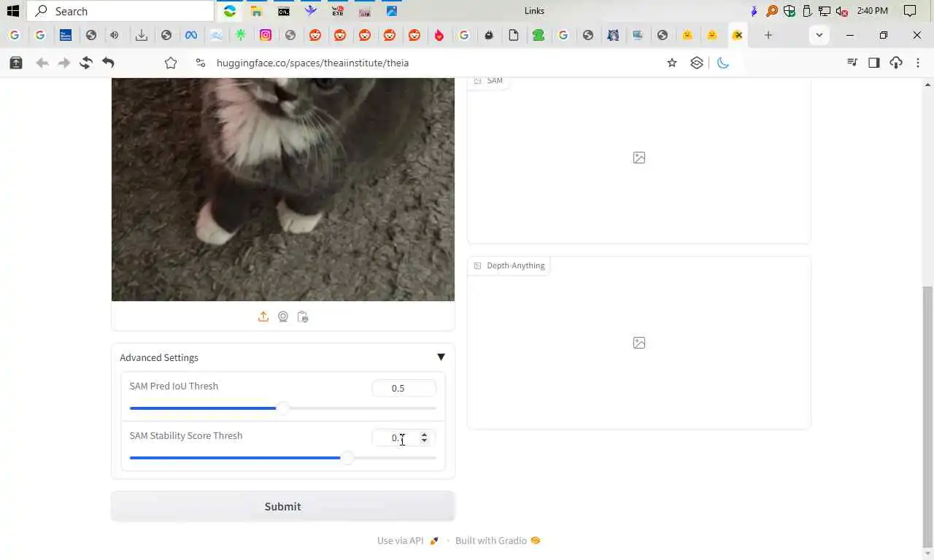Click the Windows taskbar Search box
Image resolution: width=934 pixels, height=560 pixels.
(x=121, y=11)
